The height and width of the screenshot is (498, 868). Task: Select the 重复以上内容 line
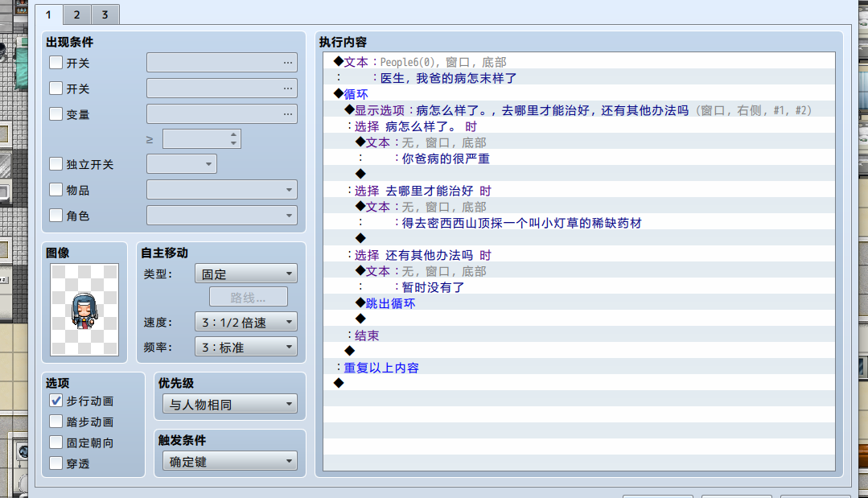pyautogui.click(x=579, y=367)
